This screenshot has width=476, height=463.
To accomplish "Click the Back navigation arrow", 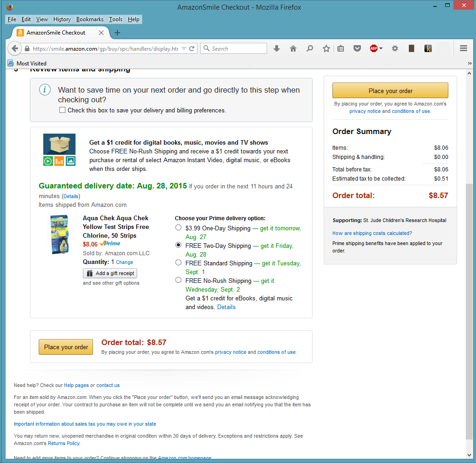I will (14, 48).
